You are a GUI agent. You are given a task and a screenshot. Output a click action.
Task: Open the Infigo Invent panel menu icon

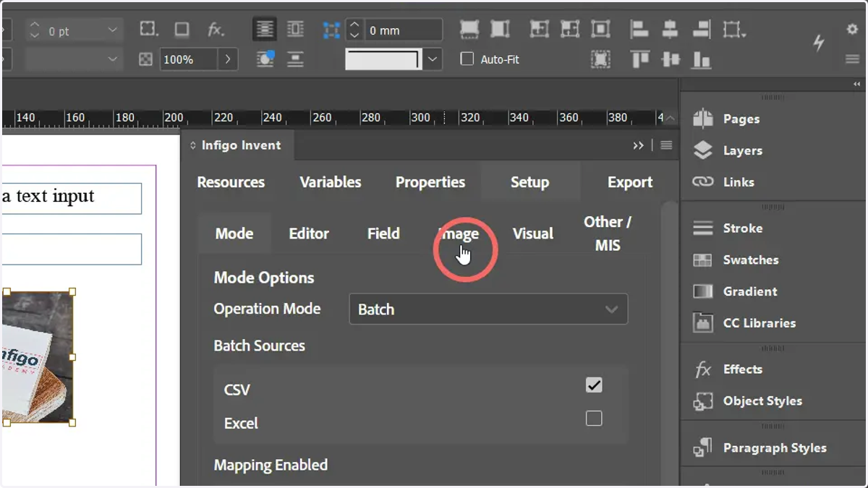point(666,145)
